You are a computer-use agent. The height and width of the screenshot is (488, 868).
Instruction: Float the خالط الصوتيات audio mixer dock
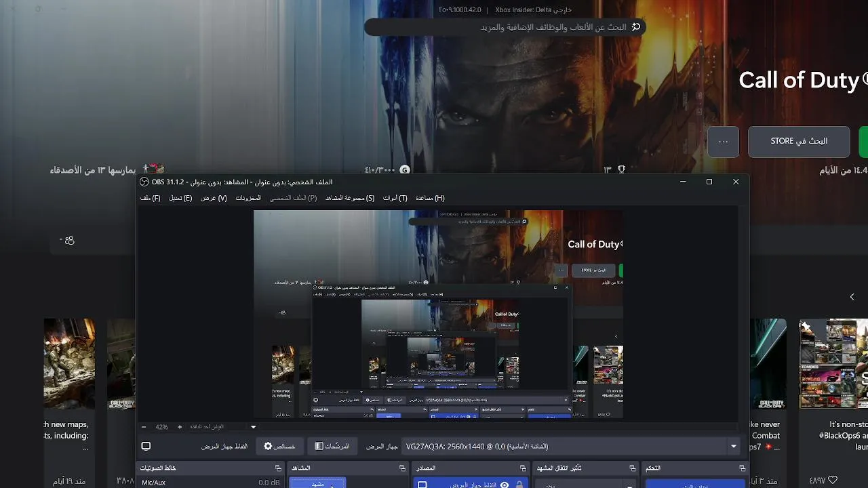click(278, 468)
